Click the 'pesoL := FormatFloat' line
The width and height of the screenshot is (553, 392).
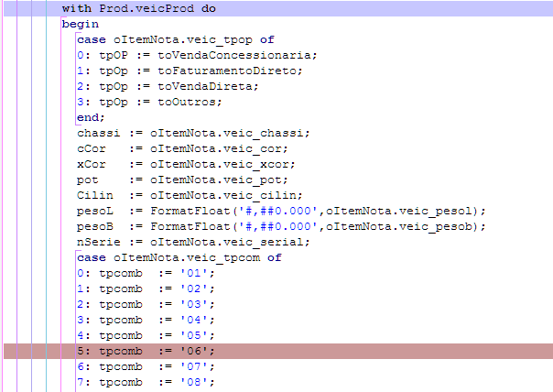[x=281, y=211]
